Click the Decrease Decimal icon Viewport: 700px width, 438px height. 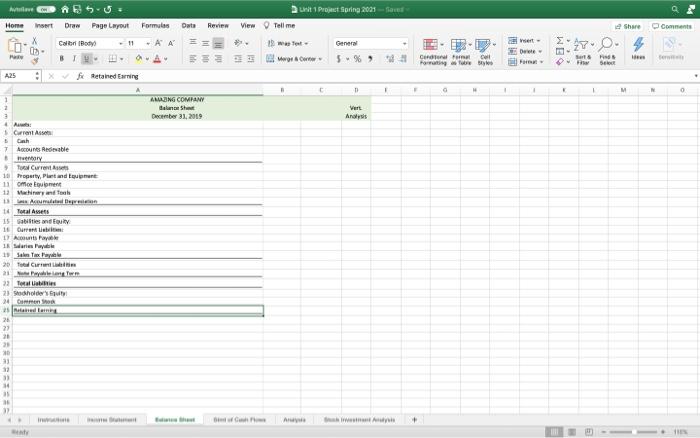(x=404, y=59)
